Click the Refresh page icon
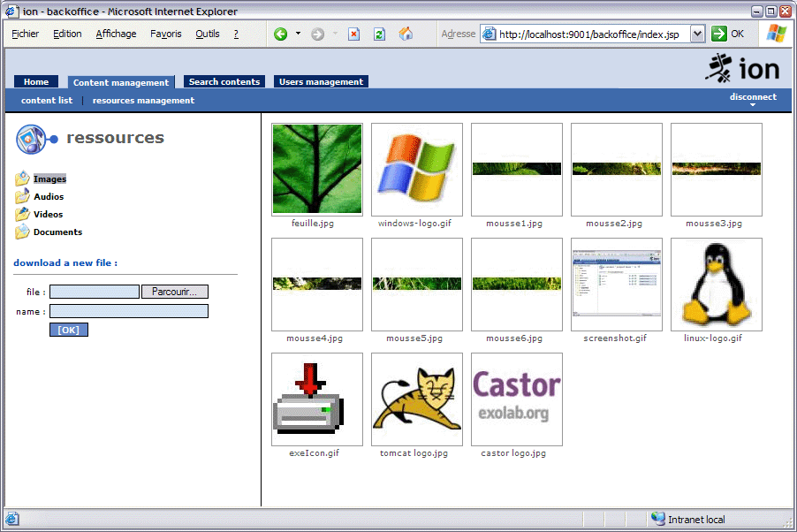Image resolution: width=797 pixels, height=532 pixels. tap(379, 34)
